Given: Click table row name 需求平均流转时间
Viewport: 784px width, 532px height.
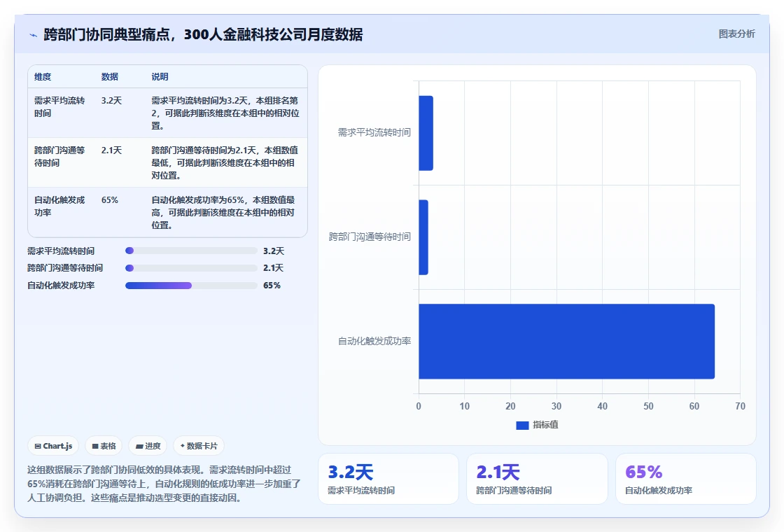Looking at the screenshot, I should [59, 106].
